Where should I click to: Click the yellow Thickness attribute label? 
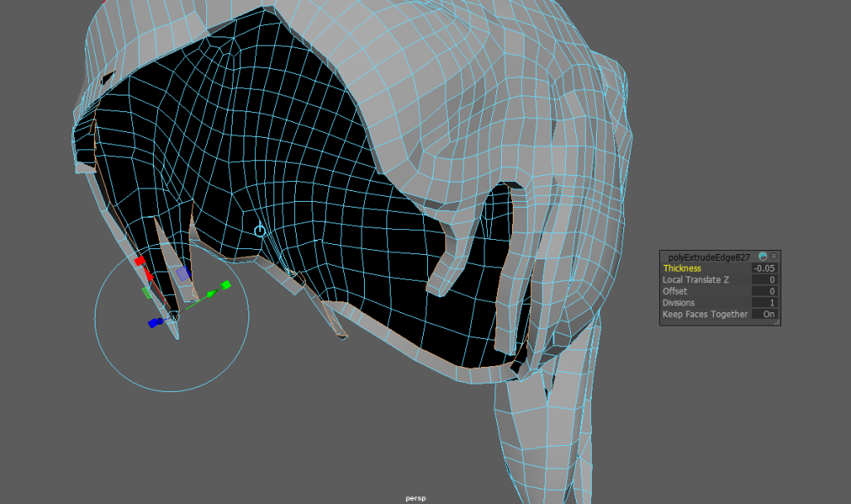682,268
